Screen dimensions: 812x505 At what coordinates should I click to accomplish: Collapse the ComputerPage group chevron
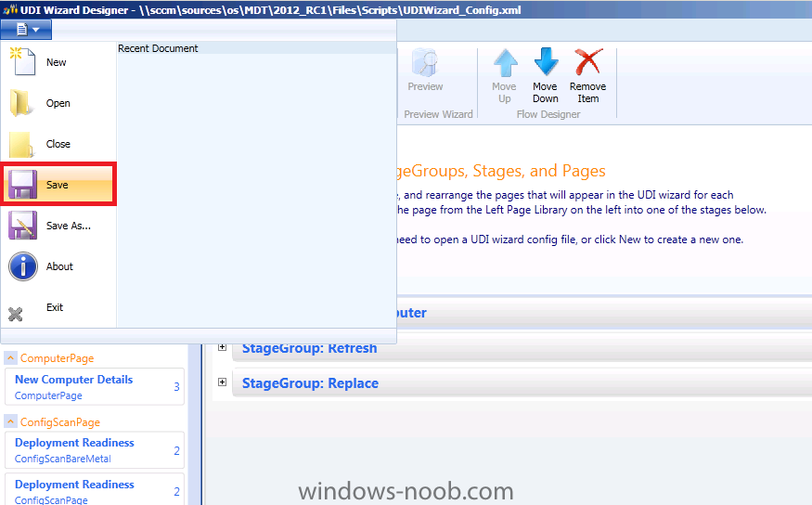10,358
